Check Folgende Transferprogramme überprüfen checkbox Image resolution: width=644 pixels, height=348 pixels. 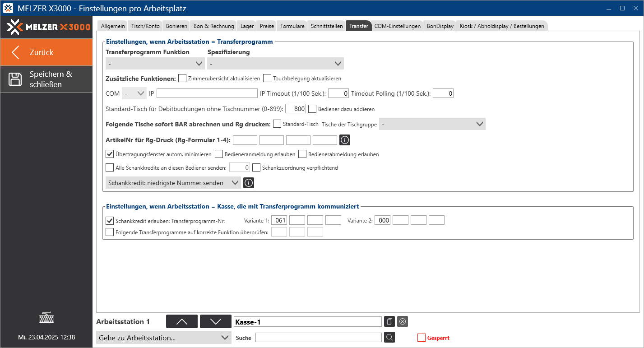click(x=110, y=232)
